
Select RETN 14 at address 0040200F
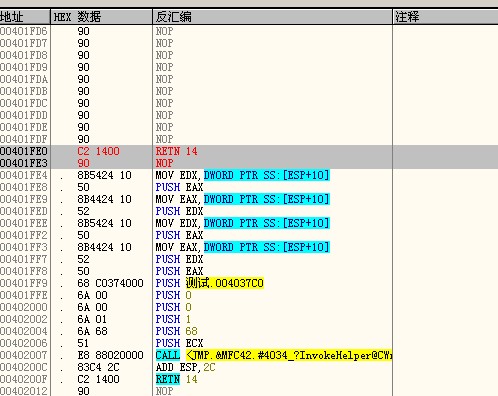[176, 379]
